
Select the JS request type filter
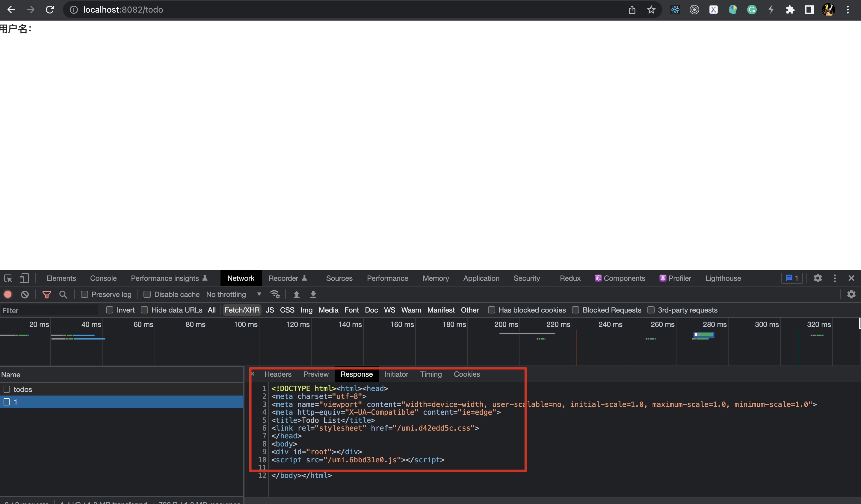pyautogui.click(x=270, y=310)
